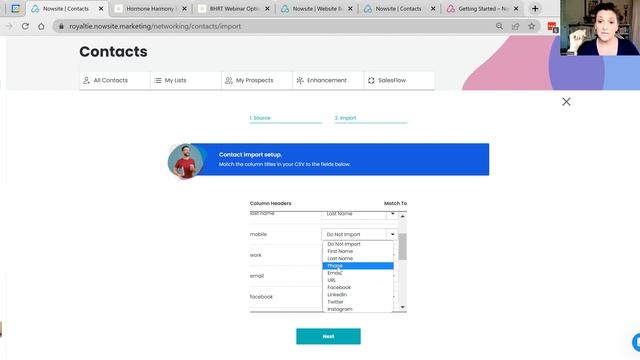
Task: Go to step 1 Source
Action: (x=286, y=118)
